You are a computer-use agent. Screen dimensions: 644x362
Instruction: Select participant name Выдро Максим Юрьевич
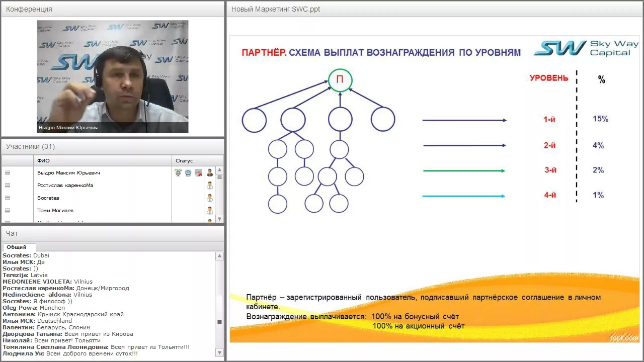point(68,173)
